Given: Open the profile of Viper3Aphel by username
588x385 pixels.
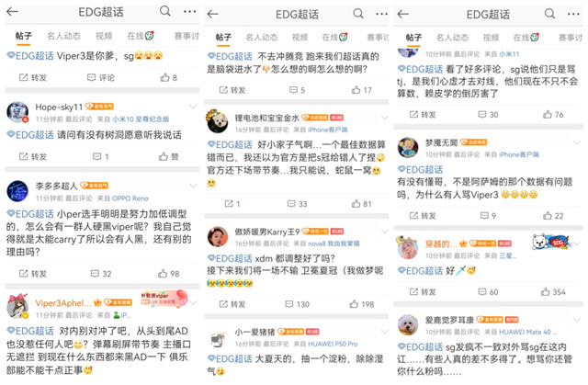Looking at the screenshot, I should click(63, 303).
